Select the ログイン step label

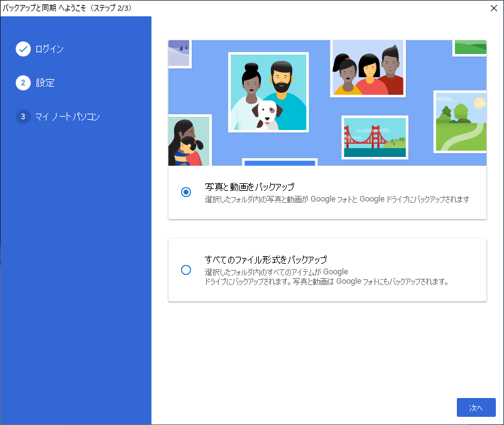pyautogui.click(x=49, y=49)
